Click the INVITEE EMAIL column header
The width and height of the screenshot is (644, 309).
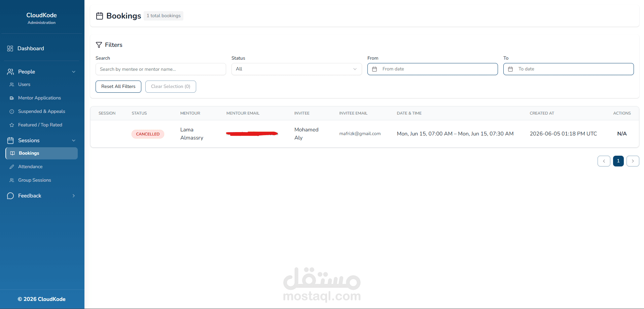pyautogui.click(x=353, y=113)
